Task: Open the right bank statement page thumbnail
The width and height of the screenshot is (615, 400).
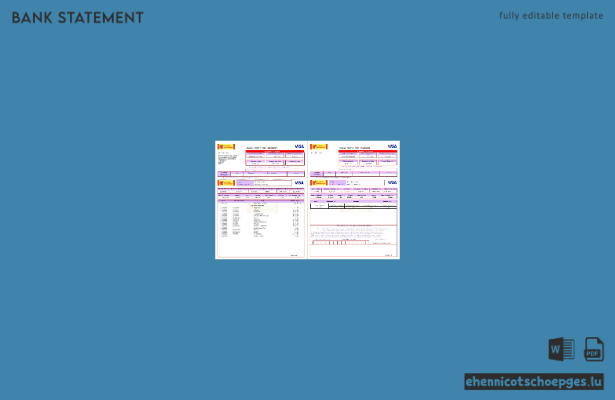Action: (x=354, y=200)
